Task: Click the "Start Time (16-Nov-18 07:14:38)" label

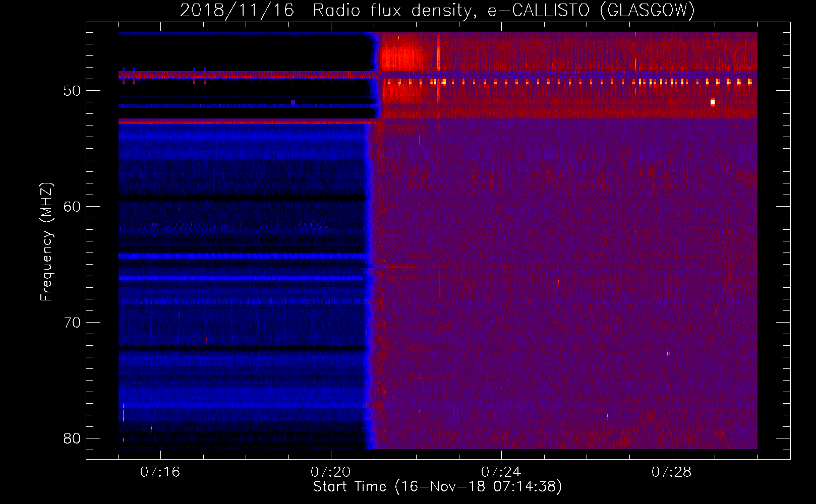Action: click(437, 487)
